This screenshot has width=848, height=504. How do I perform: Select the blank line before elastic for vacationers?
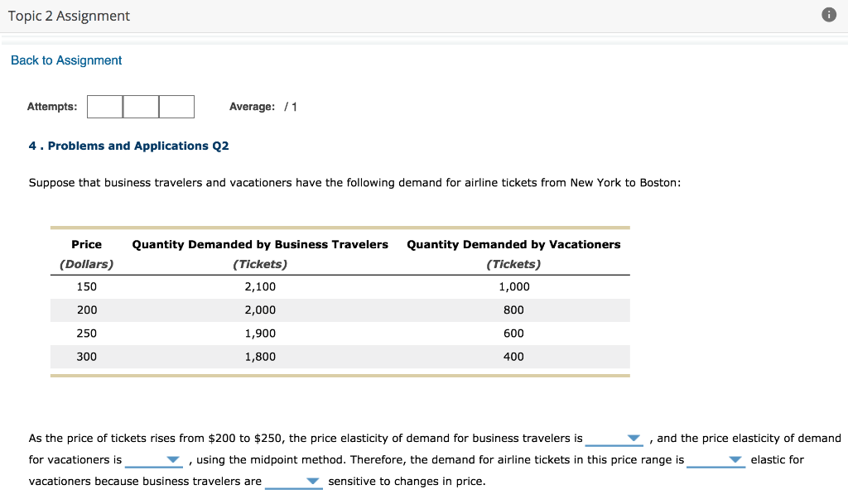tap(715, 459)
